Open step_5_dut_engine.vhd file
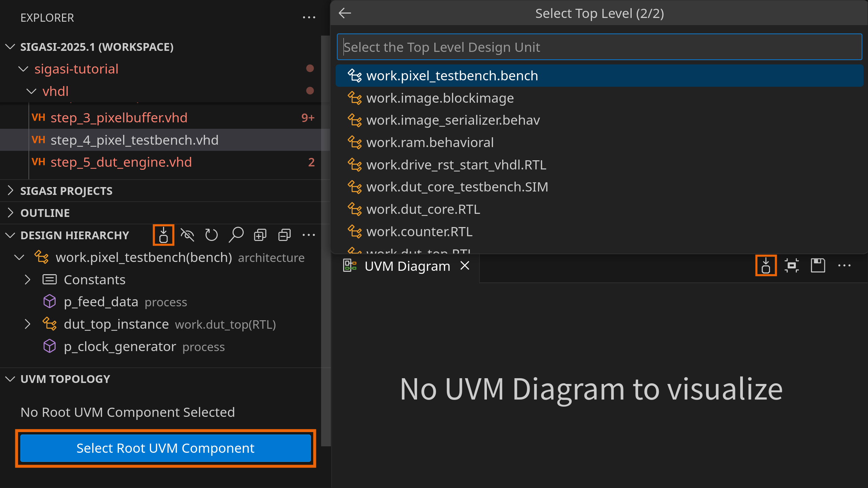This screenshot has height=488, width=868. (x=160, y=162)
